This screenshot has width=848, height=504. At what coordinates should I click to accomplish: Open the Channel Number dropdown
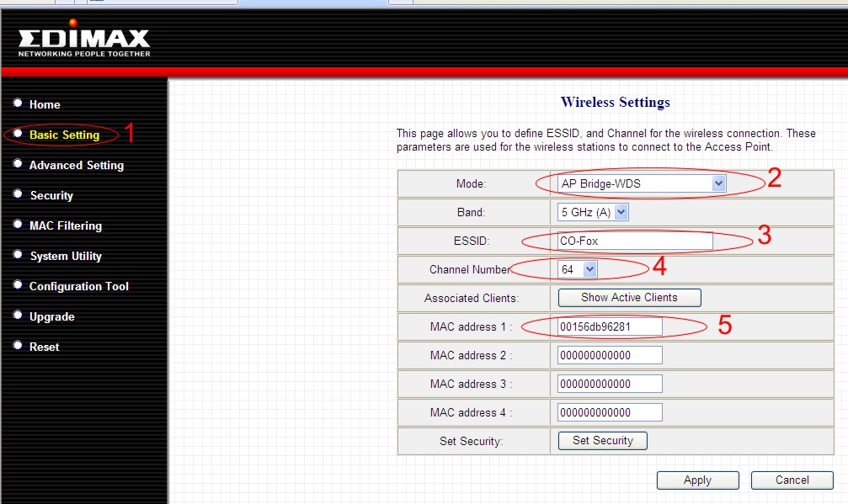tap(577, 269)
